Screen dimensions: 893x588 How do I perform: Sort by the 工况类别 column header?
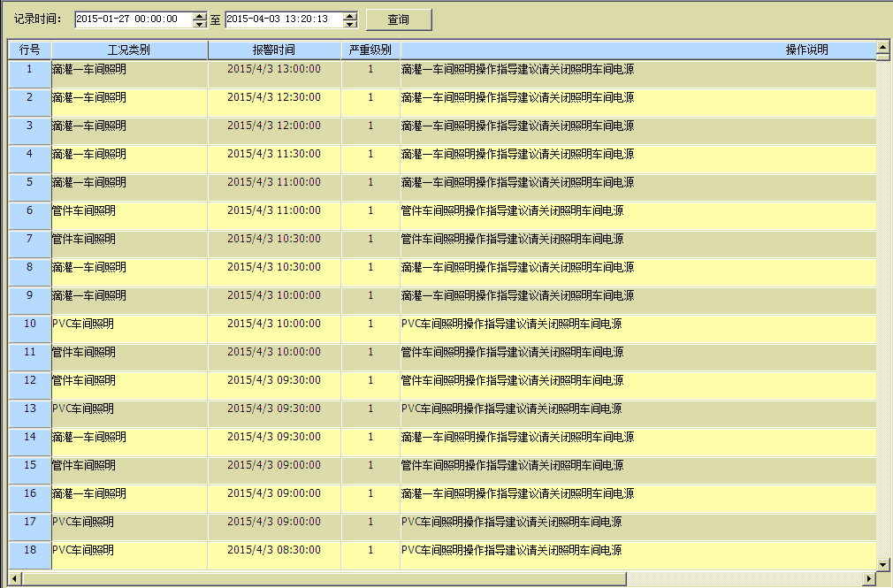point(129,50)
